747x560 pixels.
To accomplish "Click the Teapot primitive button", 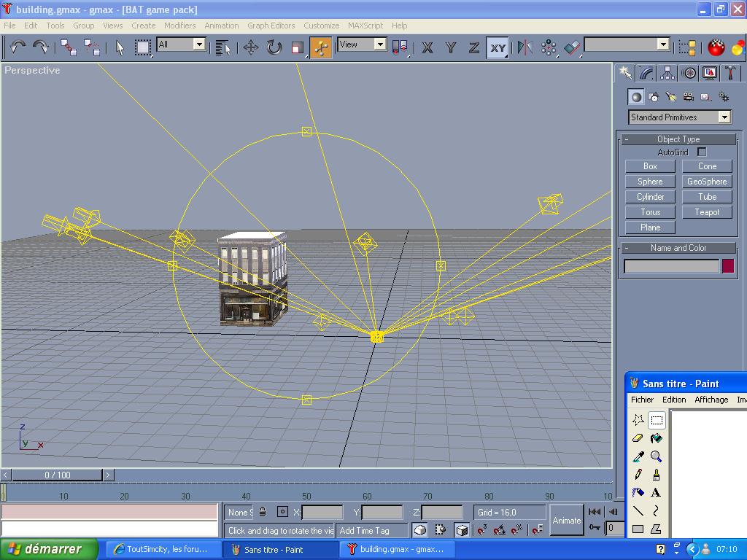I will pyautogui.click(x=707, y=212).
